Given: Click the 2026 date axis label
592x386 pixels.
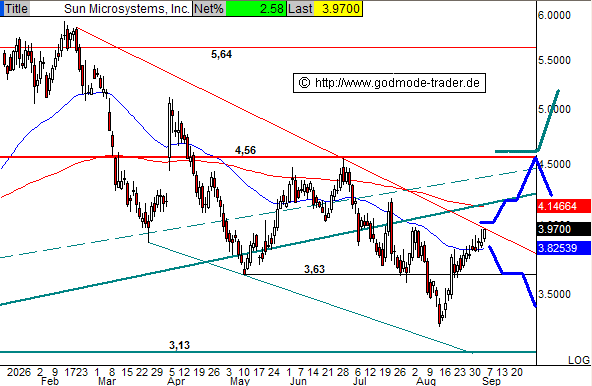Looking at the screenshot, I should point(18,372).
